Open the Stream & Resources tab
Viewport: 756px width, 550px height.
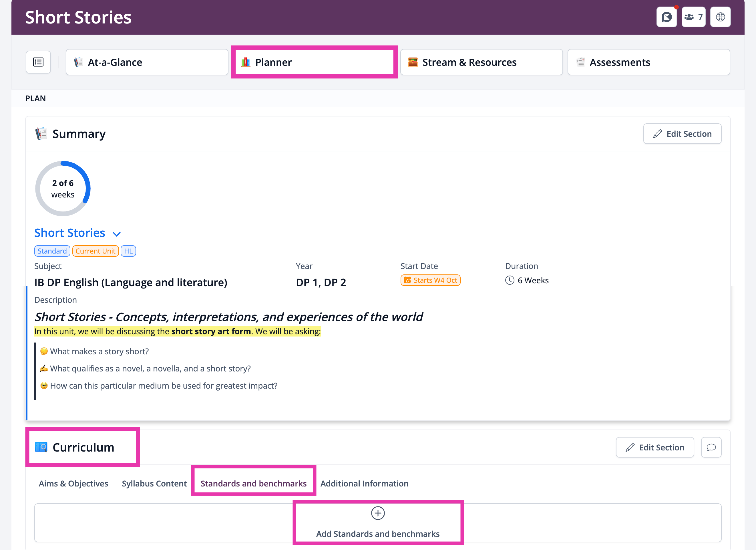pos(481,62)
